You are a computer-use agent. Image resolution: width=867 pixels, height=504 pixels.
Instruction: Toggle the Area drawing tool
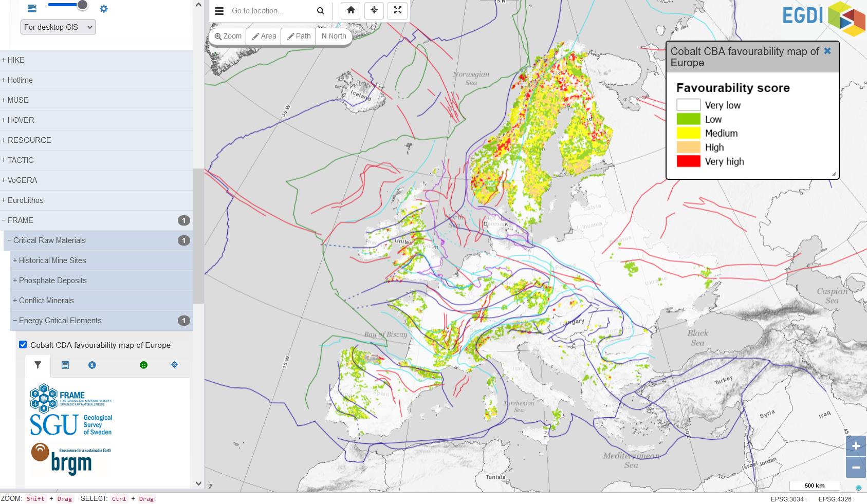tap(264, 36)
